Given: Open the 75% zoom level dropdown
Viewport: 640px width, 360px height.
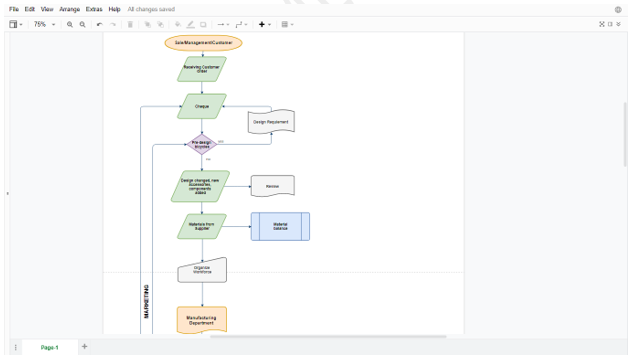Looking at the screenshot, I should tap(44, 24).
